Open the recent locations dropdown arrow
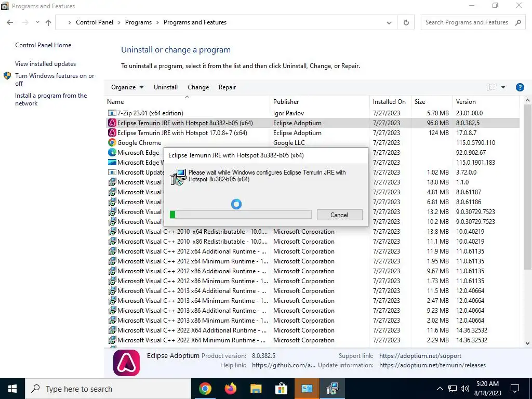This screenshot has height=399, width=532. 37,22
